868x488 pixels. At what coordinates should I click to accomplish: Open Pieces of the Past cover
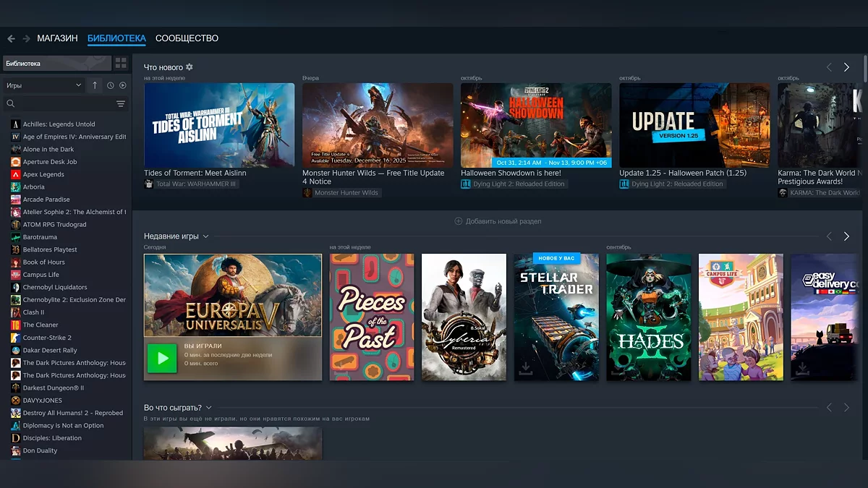coord(372,317)
